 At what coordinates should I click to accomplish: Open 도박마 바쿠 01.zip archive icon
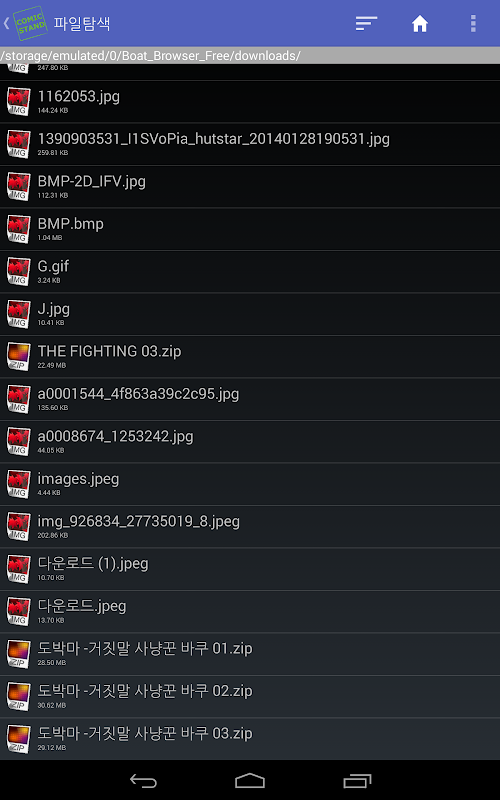point(19,654)
